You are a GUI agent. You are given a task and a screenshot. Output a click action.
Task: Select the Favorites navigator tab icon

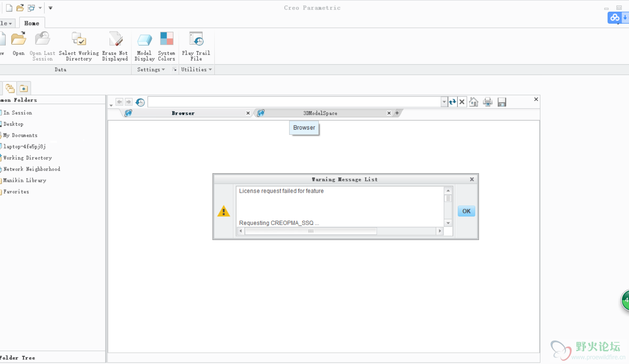pyautogui.click(x=24, y=88)
